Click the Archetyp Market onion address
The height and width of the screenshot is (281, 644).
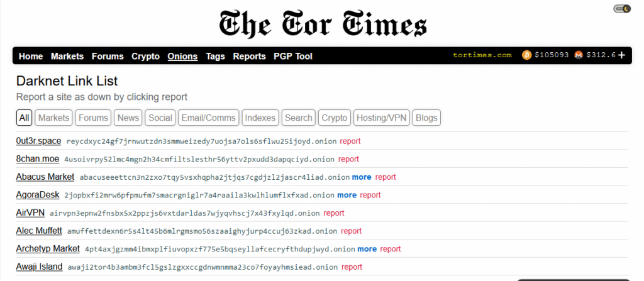[219, 250]
